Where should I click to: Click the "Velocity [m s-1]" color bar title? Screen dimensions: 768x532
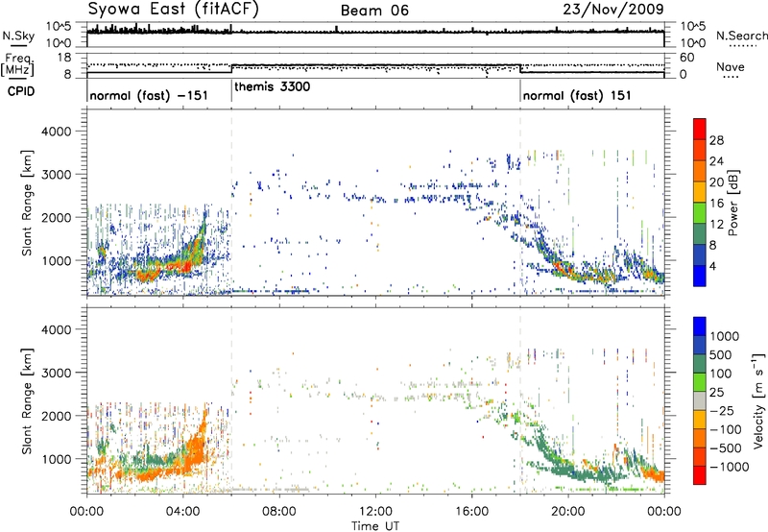[x=758, y=400]
